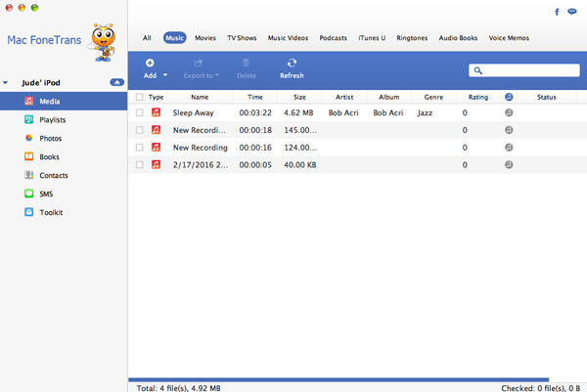Sort by the Size column header

(x=299, y=97)
